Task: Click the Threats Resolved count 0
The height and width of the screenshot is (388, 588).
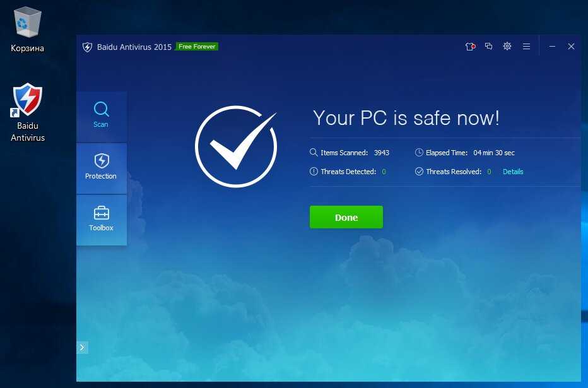Action: click(489, 172)
